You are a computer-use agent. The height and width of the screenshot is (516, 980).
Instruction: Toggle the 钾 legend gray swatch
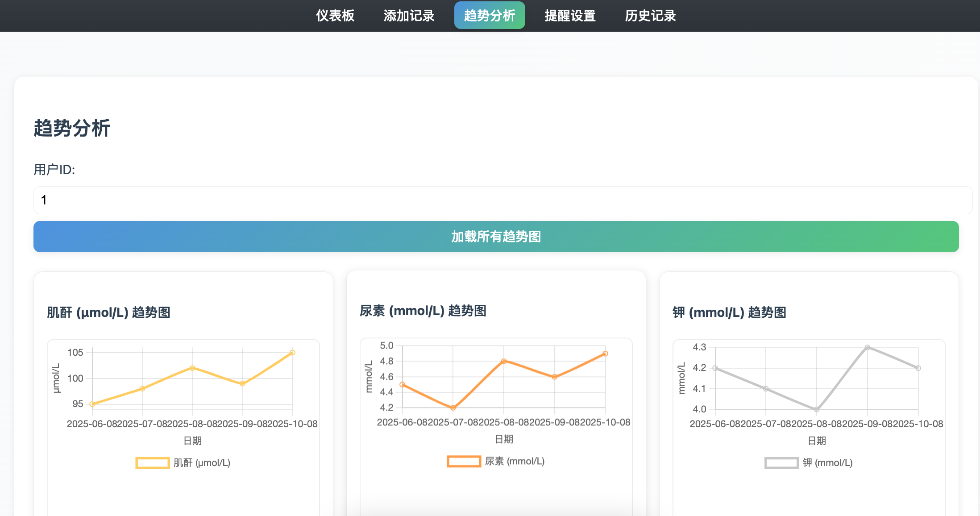[x=781, y=463]
